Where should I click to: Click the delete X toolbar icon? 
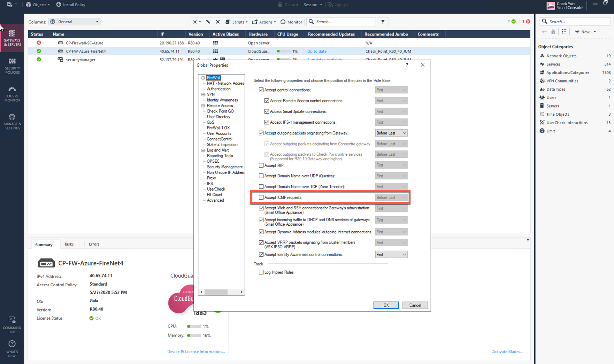tap(218, 22)
